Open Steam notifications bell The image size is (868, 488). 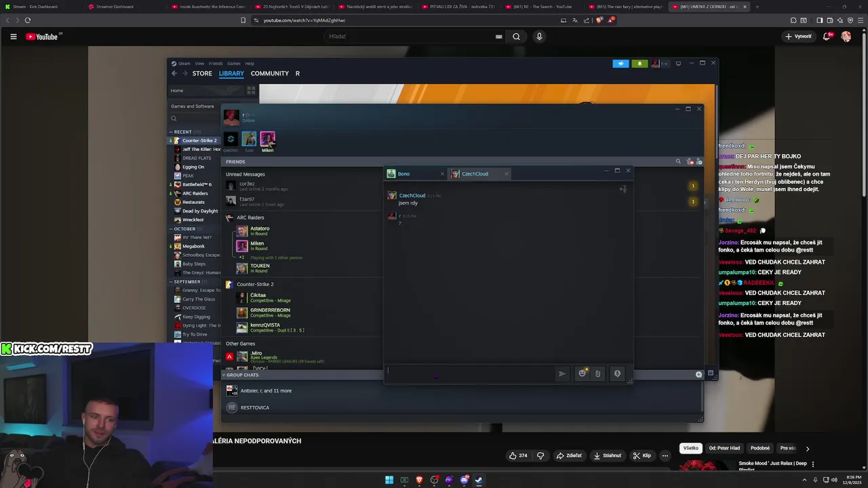[x=639, y=64]
